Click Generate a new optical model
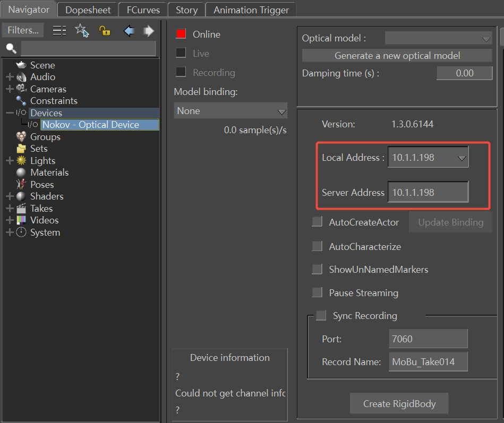The image size is (504, 423). click(397, 56)
